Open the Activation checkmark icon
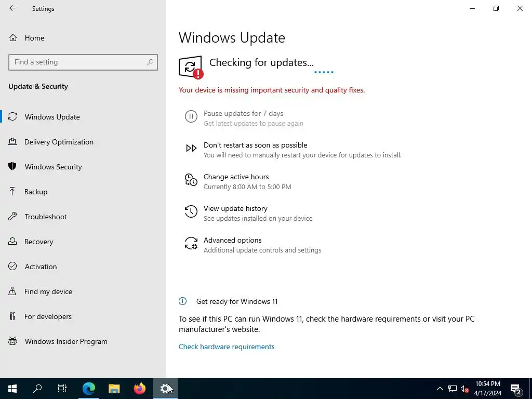 tap(12, 267)
